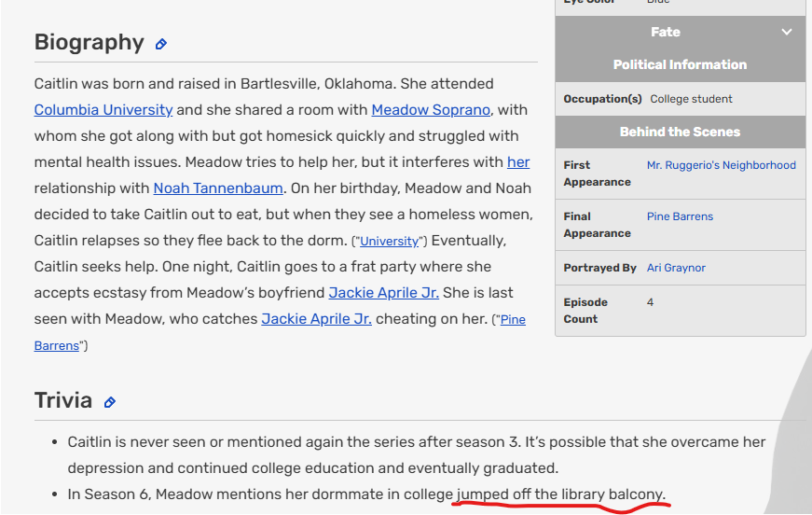Select the Episode Count value 4
This screenshot has height=515, width=812.
pyautogui.click(x=650, y=302)
